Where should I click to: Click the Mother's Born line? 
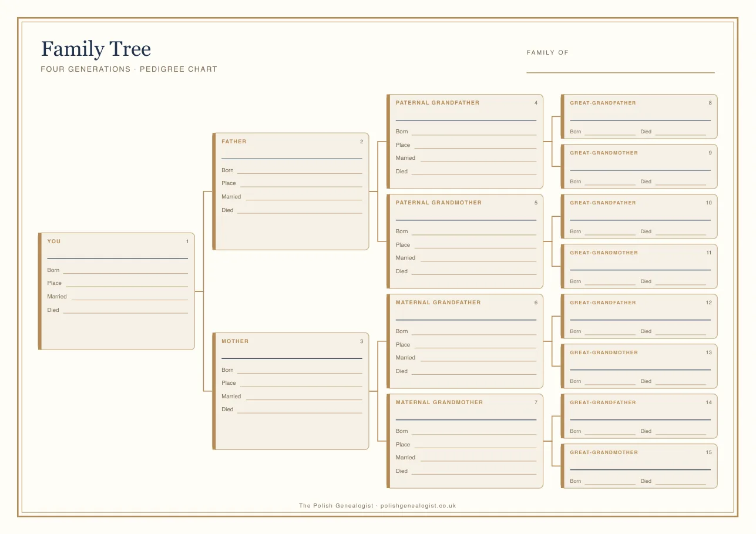pyautogui.click(x=300, y=373)
